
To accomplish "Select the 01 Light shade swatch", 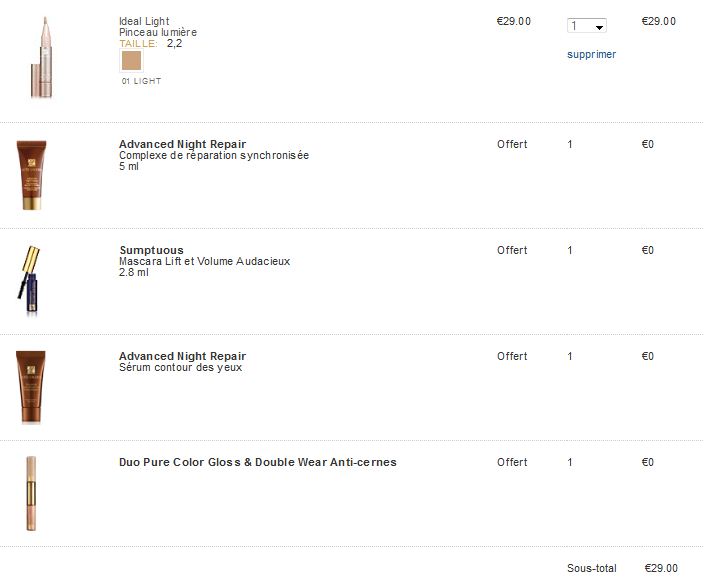I will 132,60.
